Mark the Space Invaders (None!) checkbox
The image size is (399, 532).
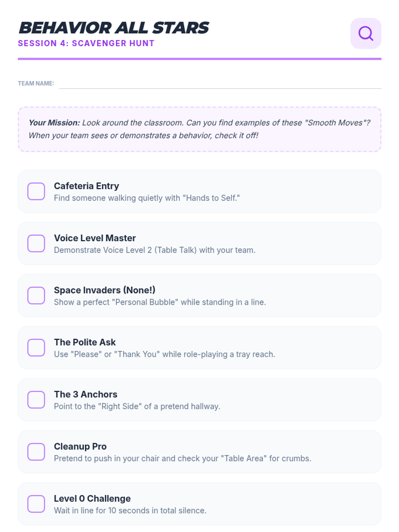[36, 295]
